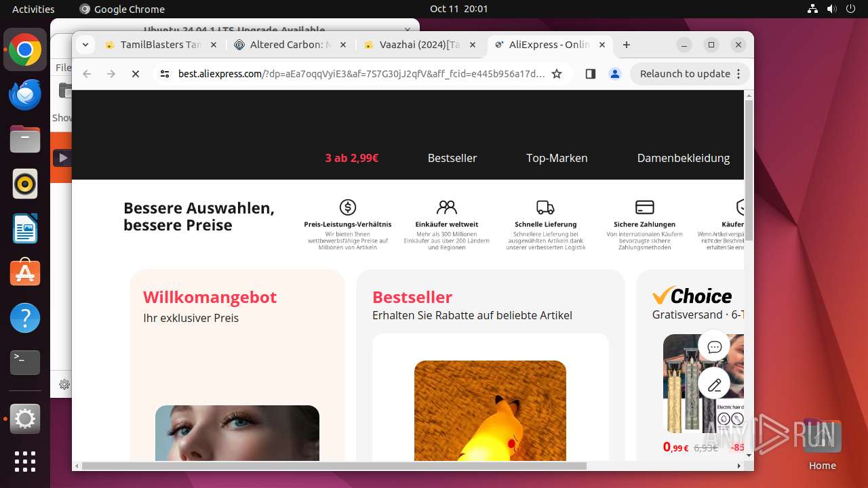
Task: Open Google Chrome from the dock
Action: 25,50
